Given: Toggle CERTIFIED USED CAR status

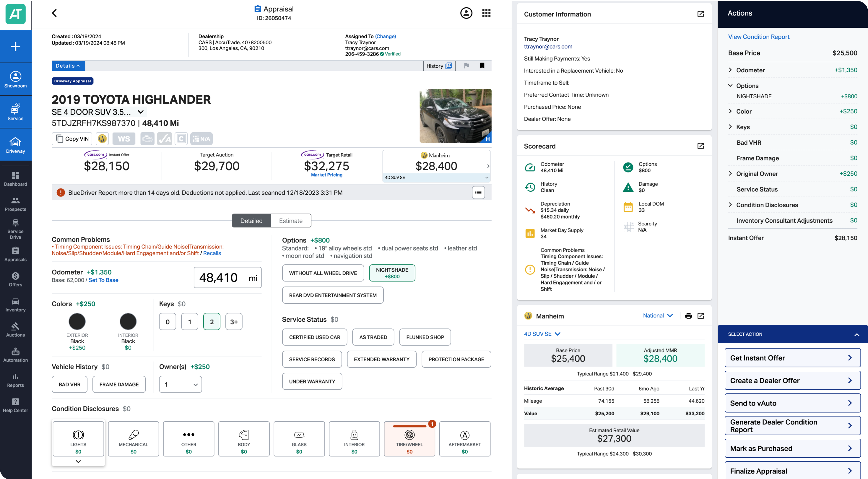Looking at the screenshot, I should pos(314,337).
